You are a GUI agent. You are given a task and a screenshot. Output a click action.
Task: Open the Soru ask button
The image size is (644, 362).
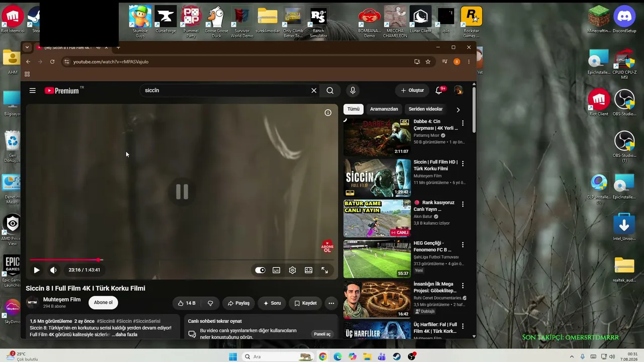(272, 303)
